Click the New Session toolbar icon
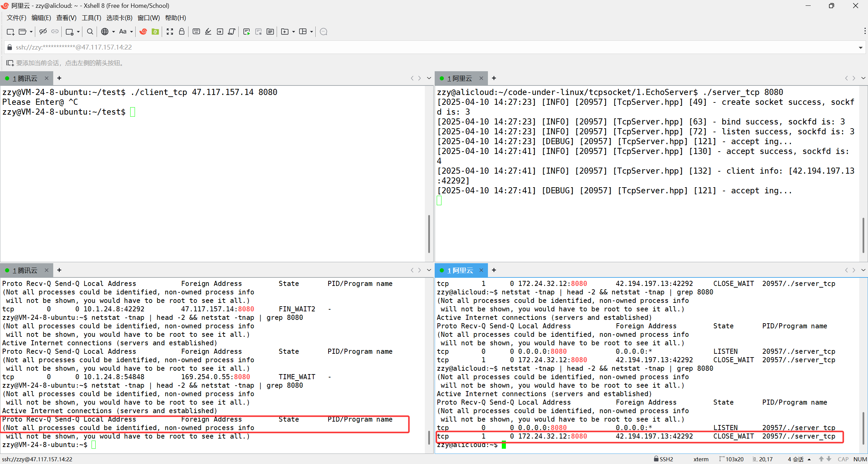868x464 pixels. 10,32
